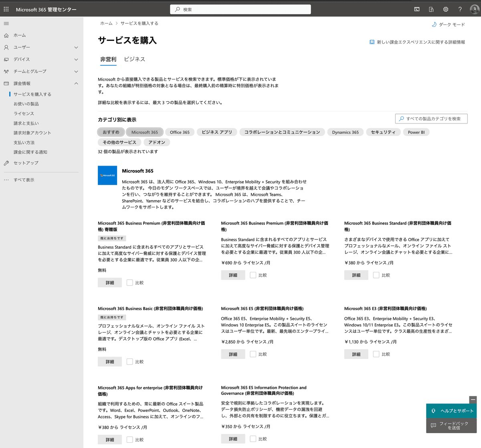This screenshot has width=481, height=448.
Task: Click the すべて表示 ellipsis icon
Action: [x=6, y=180]
